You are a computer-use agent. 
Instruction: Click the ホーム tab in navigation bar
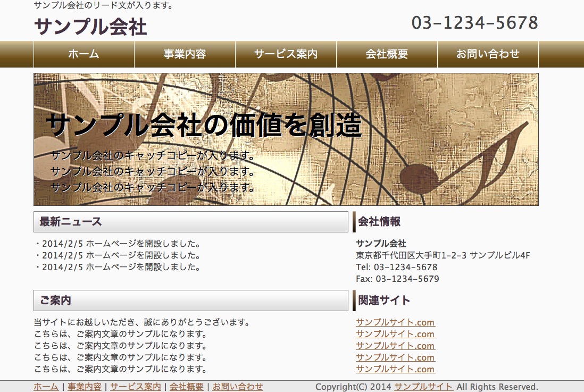point(84,54)
